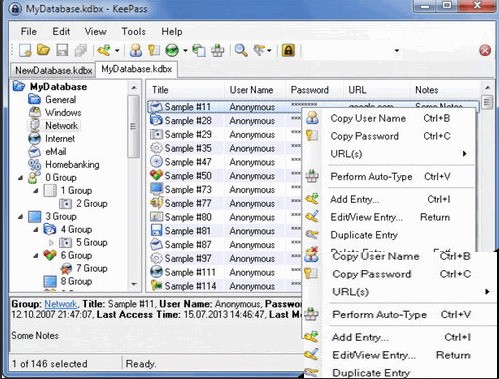Image resolution: width=499 pixels, height=379 pixels.
Task: Select the Windows group in tree
Action: point(63,113)
